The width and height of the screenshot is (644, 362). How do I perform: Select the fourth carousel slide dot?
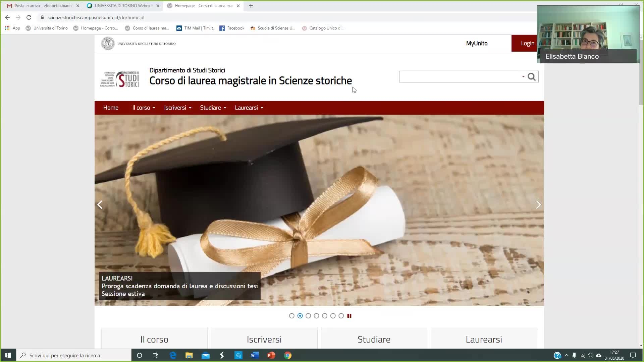pyautogui.click(x=317, y=316)
